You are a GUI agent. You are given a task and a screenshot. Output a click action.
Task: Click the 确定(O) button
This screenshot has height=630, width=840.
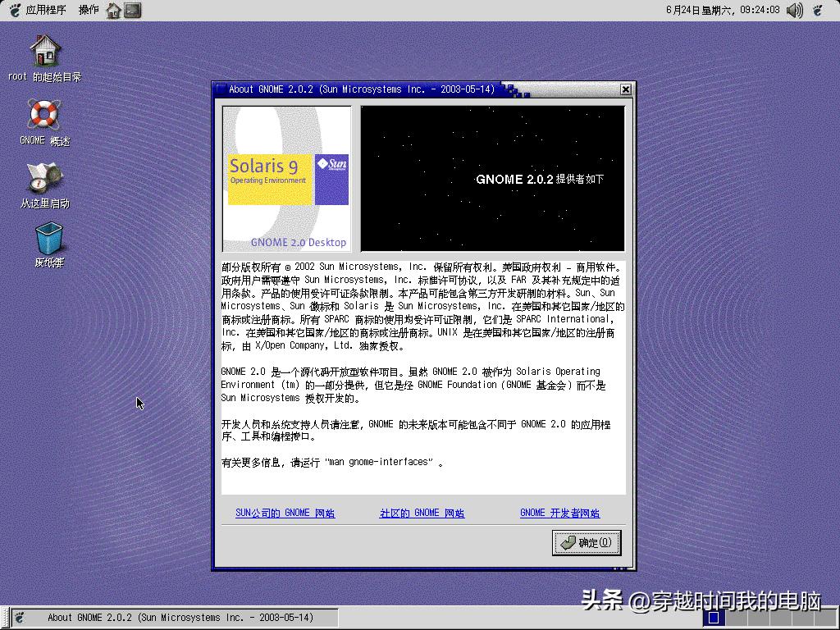tap(587, 543)
